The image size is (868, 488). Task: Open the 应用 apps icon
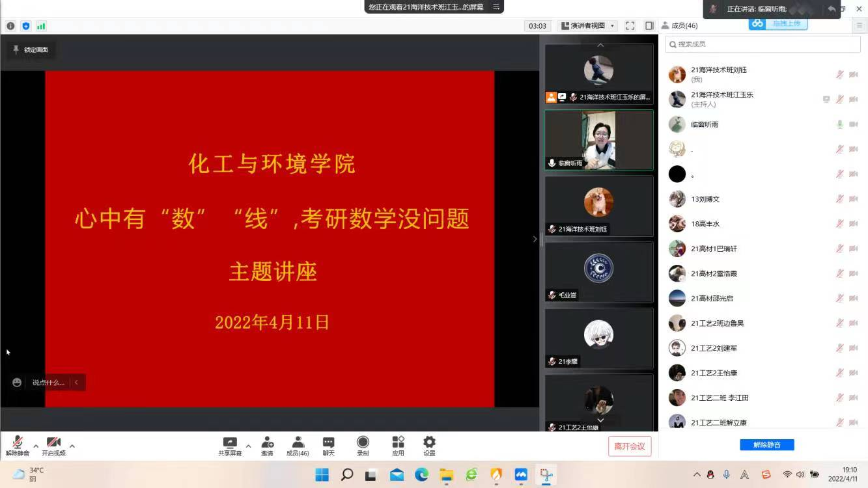[398, 446]
